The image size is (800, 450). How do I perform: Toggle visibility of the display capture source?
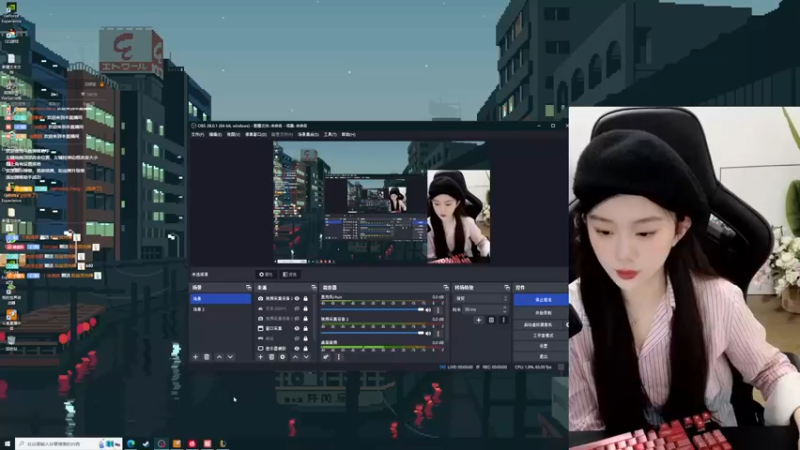(x=297, y=348)
